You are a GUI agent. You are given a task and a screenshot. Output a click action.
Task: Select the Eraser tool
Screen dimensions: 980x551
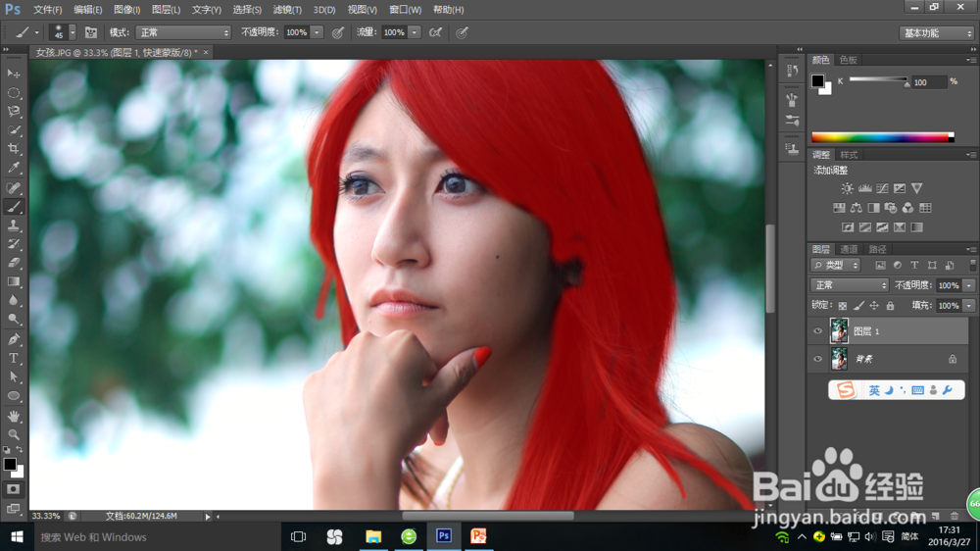pos(14,263)
